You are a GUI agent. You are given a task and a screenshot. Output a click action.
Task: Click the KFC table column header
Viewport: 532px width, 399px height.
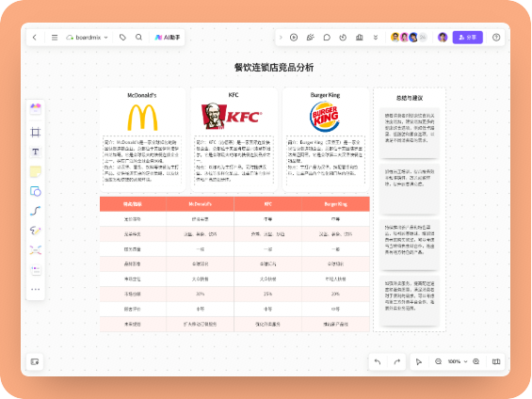click(268, 204)
